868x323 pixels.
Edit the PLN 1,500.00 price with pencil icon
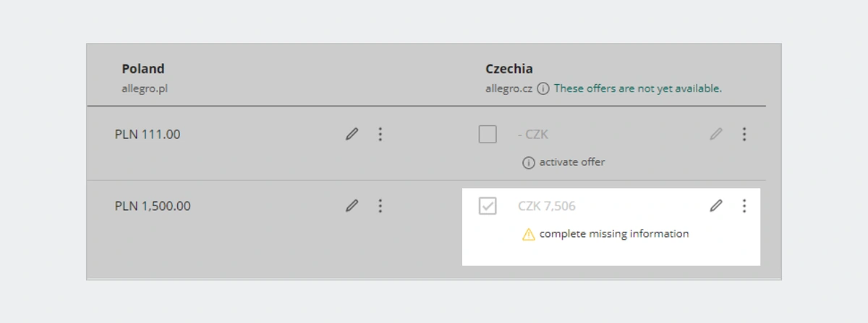click(352, 206)
